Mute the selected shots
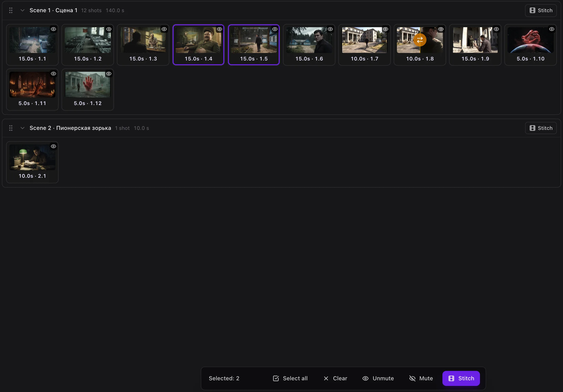This screenshot has height=392, width=563. pos(421,378)
